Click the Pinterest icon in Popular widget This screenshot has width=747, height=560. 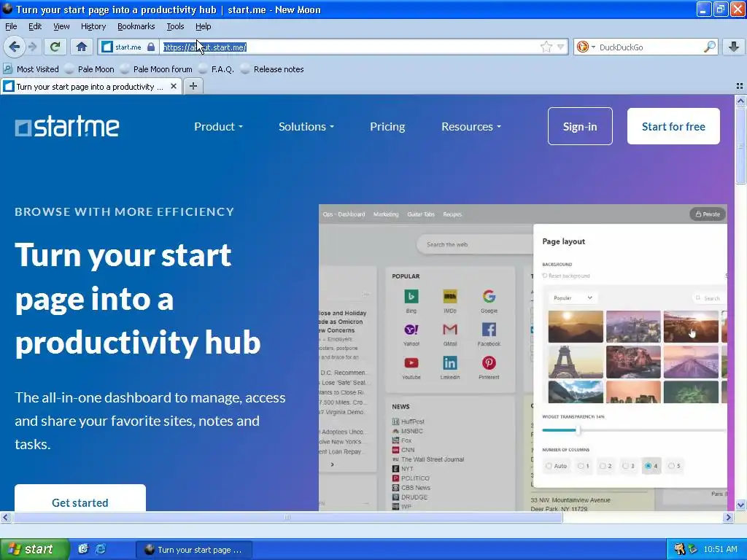point(489,363)
